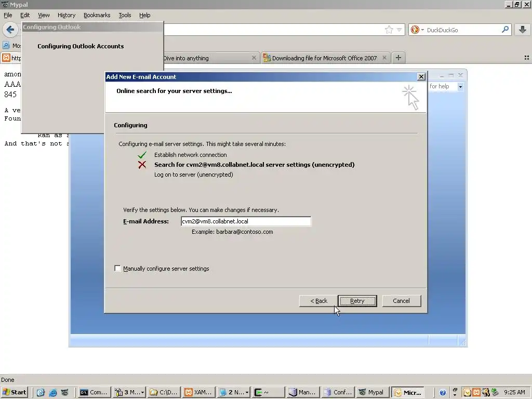532x399 pixels.
Task: Launch Internet Explorer from quick launch
Action: pyautogui.click(x=53, y=393)
